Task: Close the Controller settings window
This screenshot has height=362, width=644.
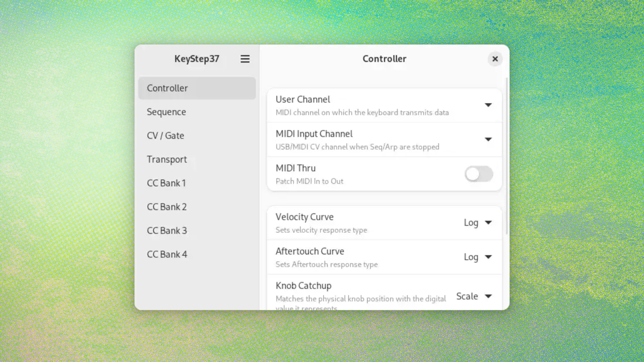Action: 495,59
